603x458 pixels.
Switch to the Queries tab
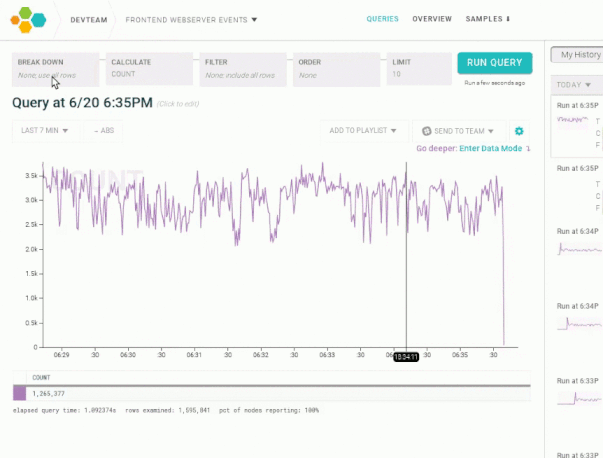[382, 19]
